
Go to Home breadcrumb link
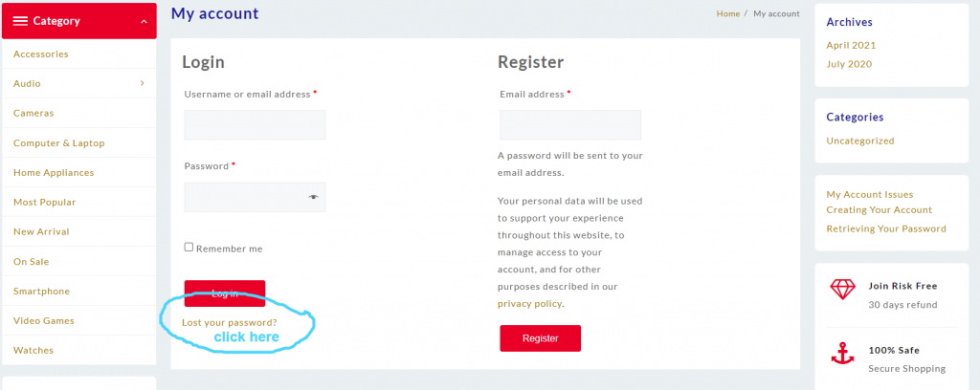point(728,13)
